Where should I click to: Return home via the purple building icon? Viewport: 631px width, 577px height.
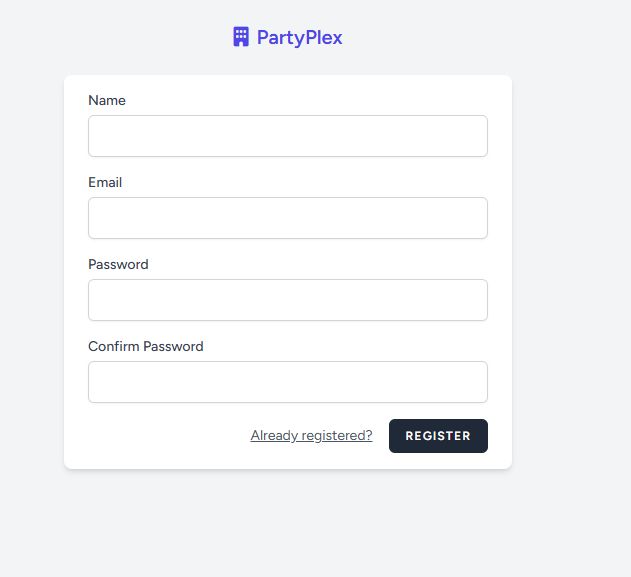click(x=240, y=38)
